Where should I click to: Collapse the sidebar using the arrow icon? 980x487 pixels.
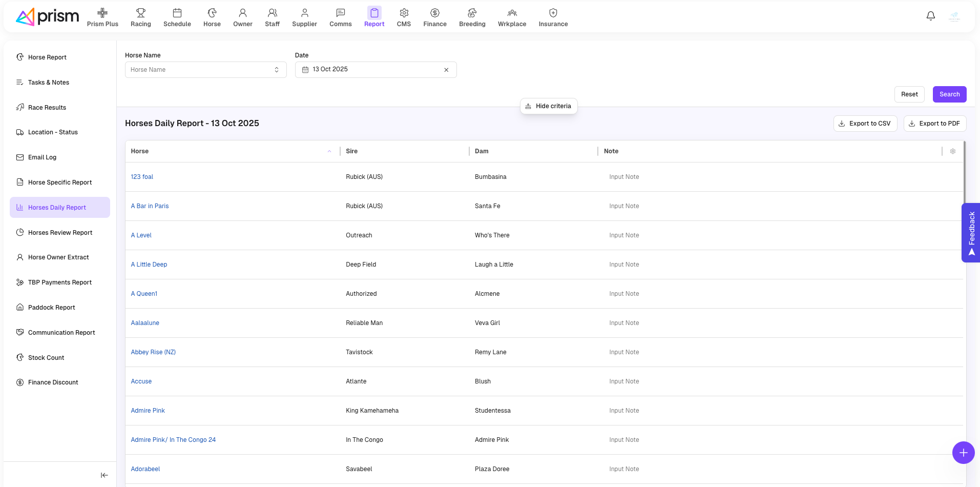pos(104,475)
